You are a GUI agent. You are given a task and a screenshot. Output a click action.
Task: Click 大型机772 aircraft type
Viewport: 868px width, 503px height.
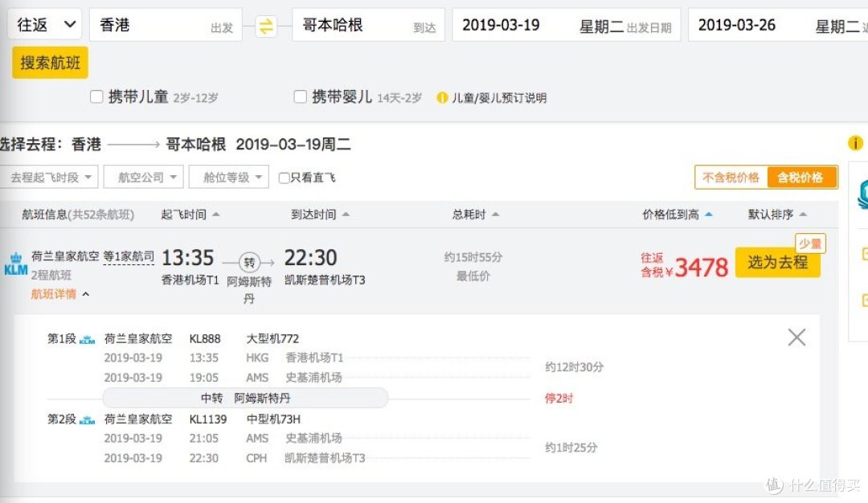tap(273, 338)
